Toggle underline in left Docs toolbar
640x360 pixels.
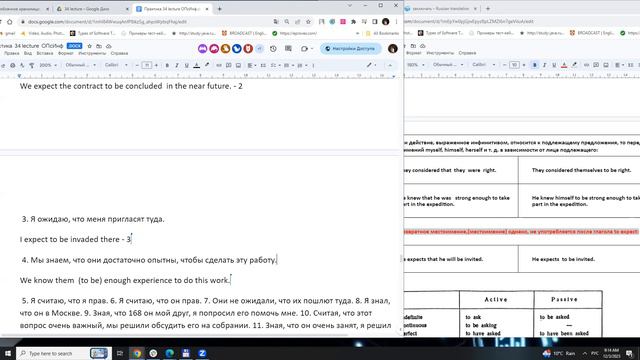point(187,65)
